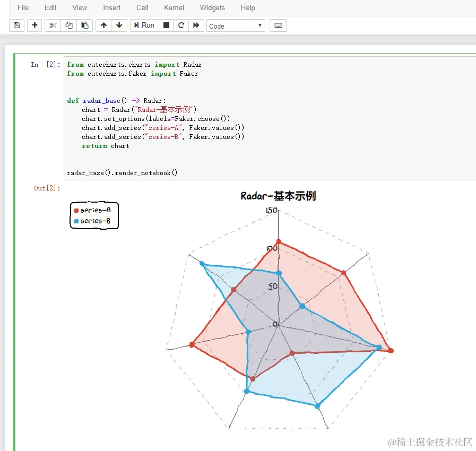Click the radar_base().render_notebook() line
476x451 pixels.
(x=122, y=172)
